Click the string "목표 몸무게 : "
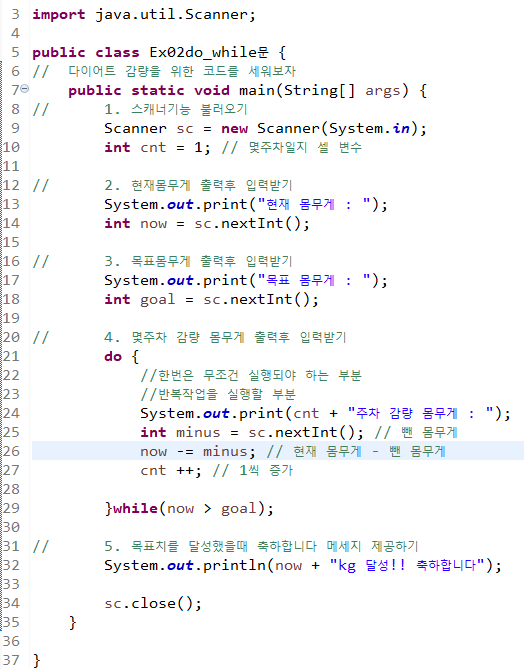 [x=314, y=280]
